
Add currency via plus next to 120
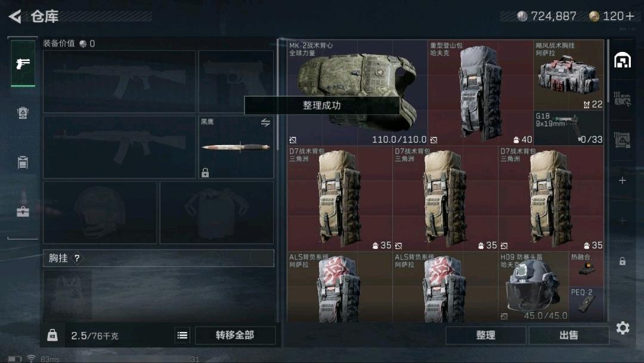tap(630, 16)
